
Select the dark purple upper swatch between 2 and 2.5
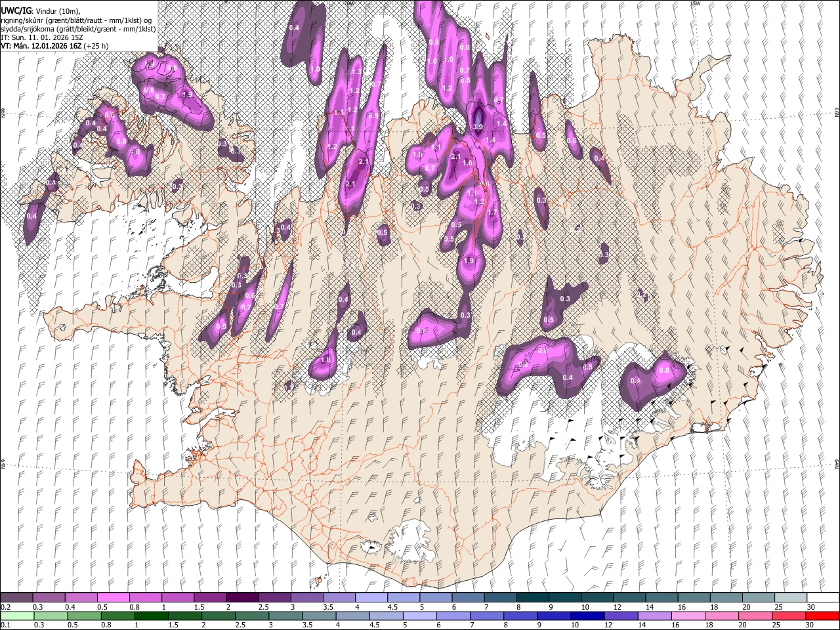241,598
